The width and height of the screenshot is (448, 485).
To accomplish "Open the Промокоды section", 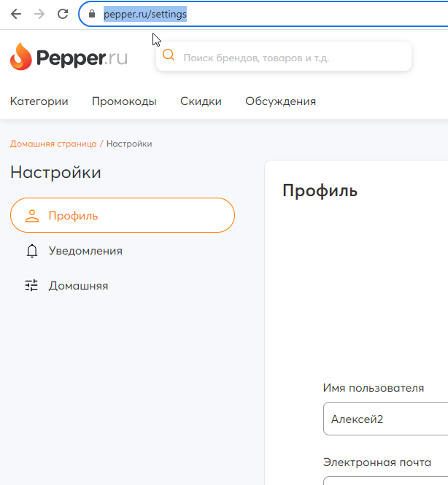I will 124,101.
